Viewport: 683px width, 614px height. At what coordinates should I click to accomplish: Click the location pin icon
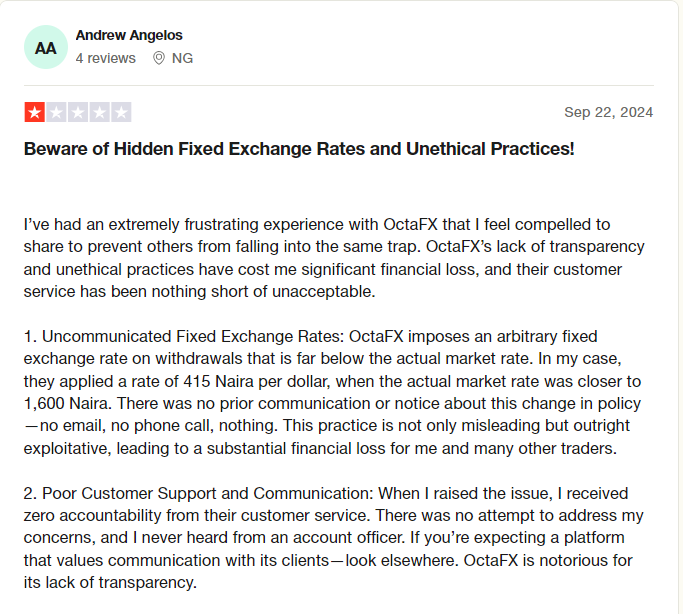click(159, 58)
